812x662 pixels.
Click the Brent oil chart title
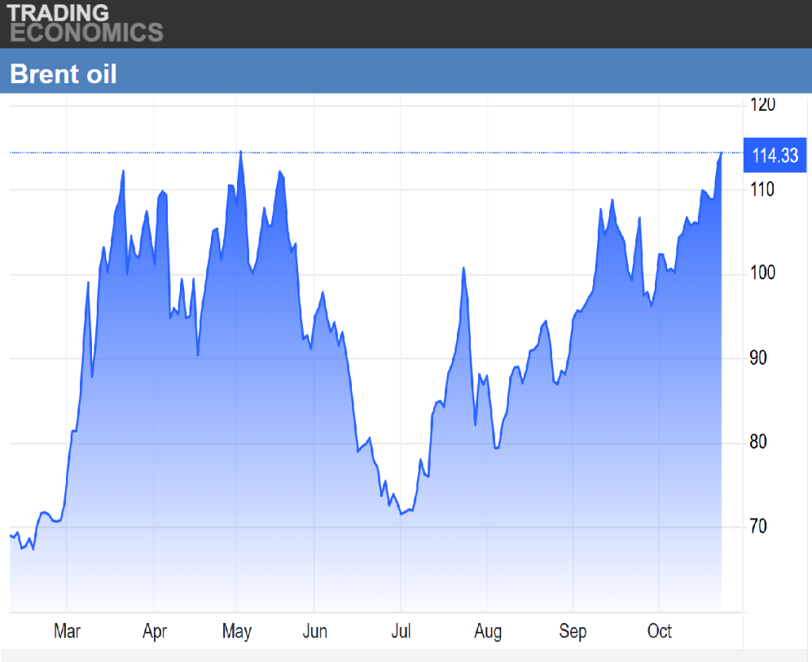(63, 74)
